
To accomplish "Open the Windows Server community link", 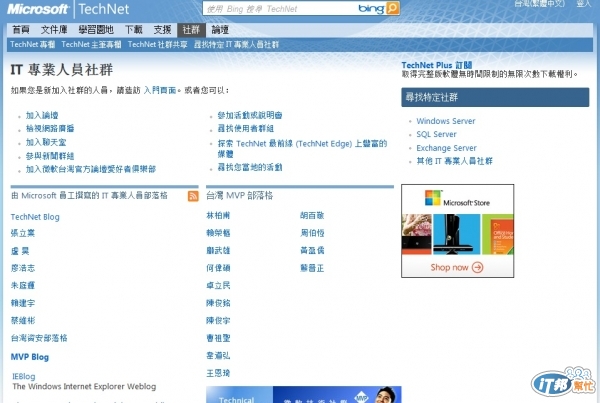I will 446,121.
